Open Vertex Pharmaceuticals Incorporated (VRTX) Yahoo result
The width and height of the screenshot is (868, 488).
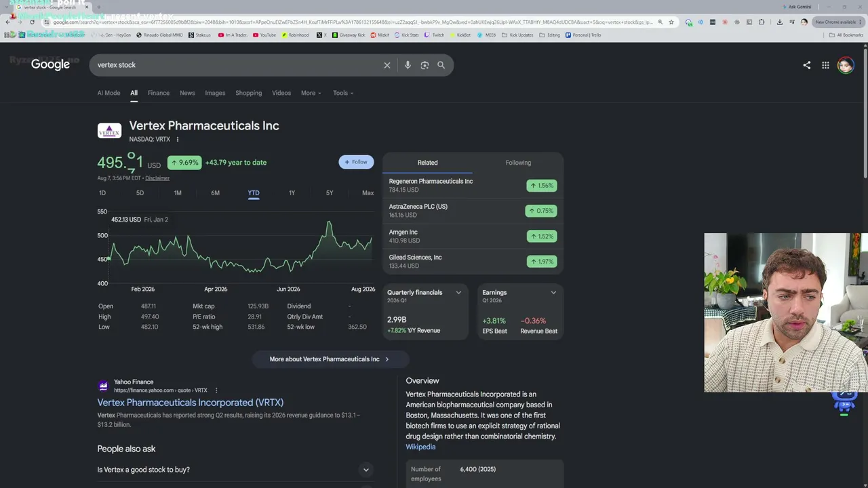tap(191, 403)
